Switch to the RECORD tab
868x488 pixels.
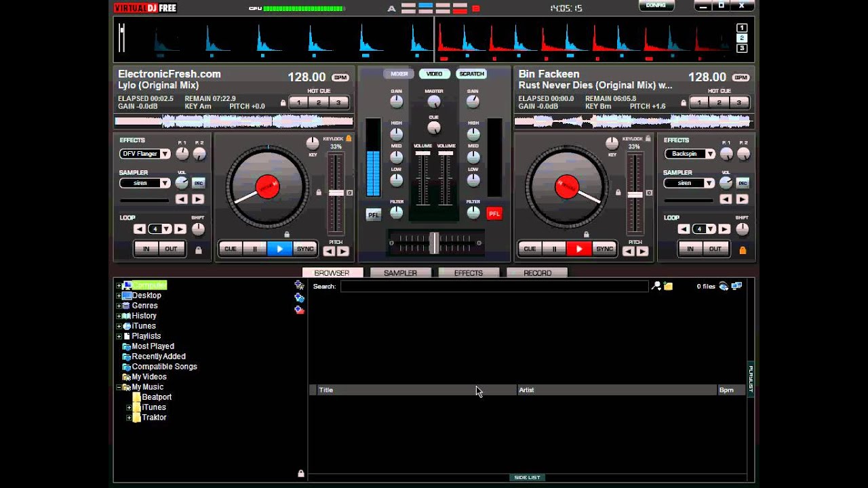pos(537,272)
